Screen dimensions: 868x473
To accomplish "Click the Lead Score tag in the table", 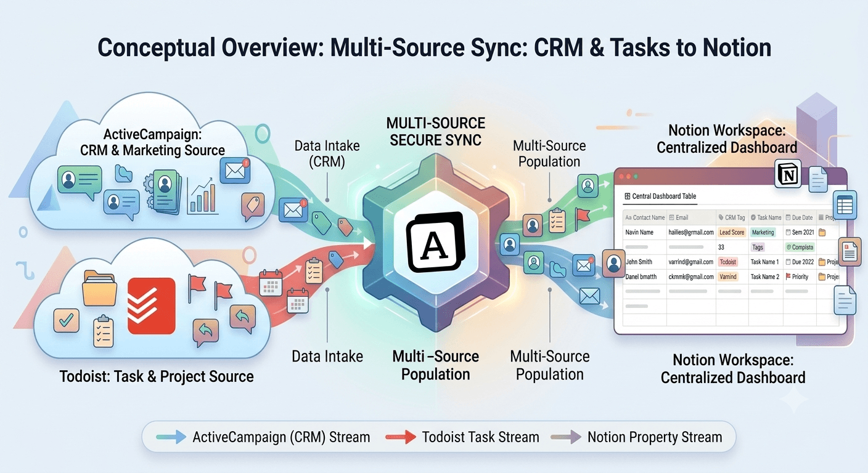I will [x=732, y=232].
